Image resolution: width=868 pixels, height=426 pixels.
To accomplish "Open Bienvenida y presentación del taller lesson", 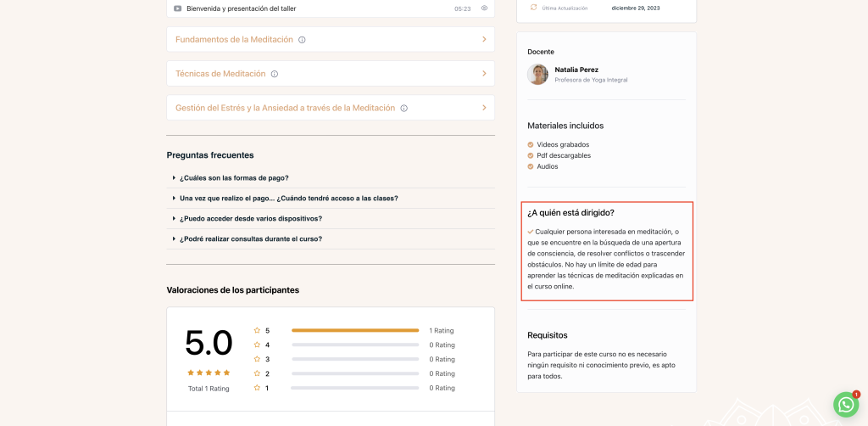I will coord(241,8).
